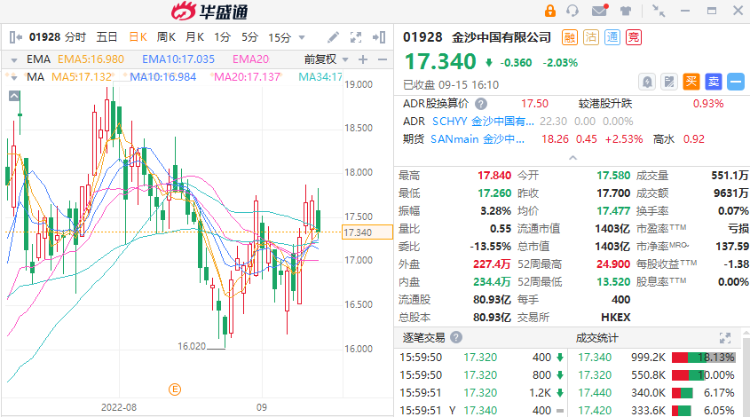Activate the pencil drawing tool
Viewport: 750px width, 417px height.
333,37
